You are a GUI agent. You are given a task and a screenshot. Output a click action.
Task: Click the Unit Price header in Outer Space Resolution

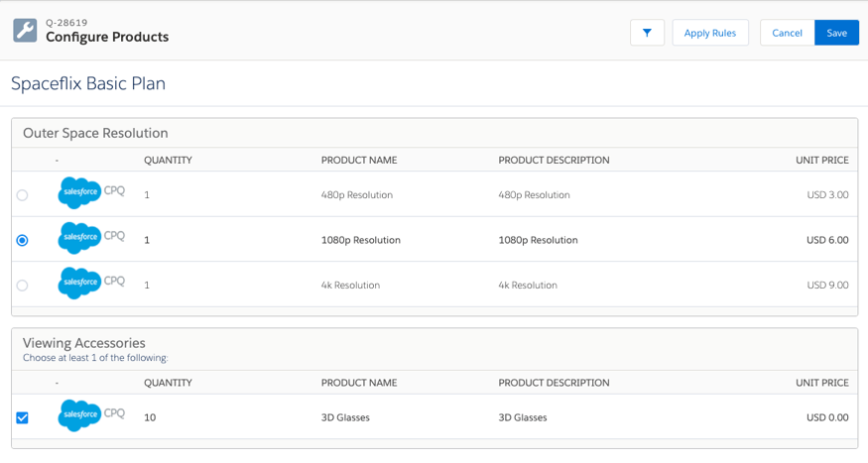click(x=821, y=160)
